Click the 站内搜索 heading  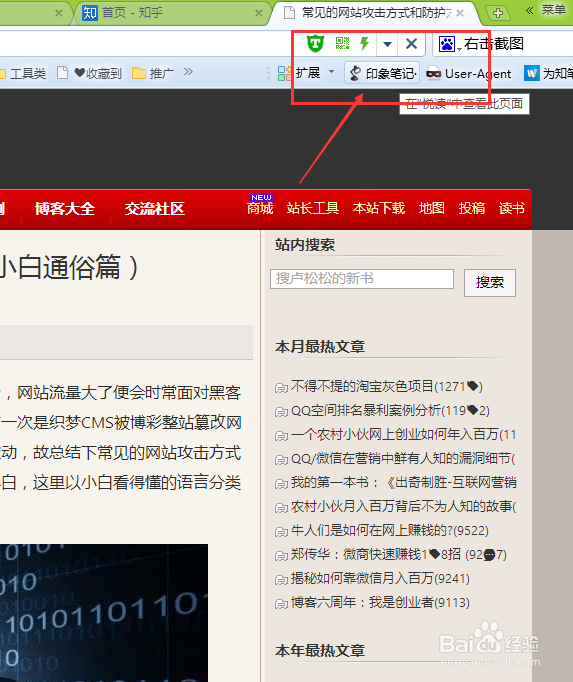coord(305,245)
